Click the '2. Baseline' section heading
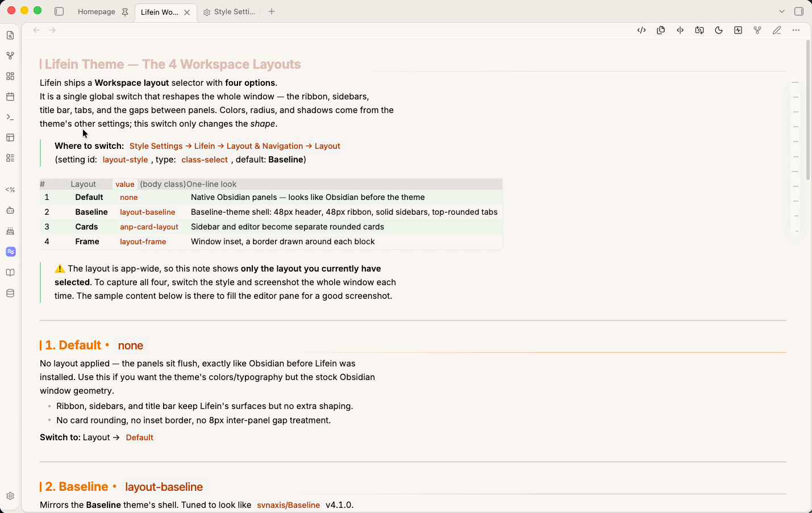The height and width of the screenshot is (513, 812). [x=77, y=486]
